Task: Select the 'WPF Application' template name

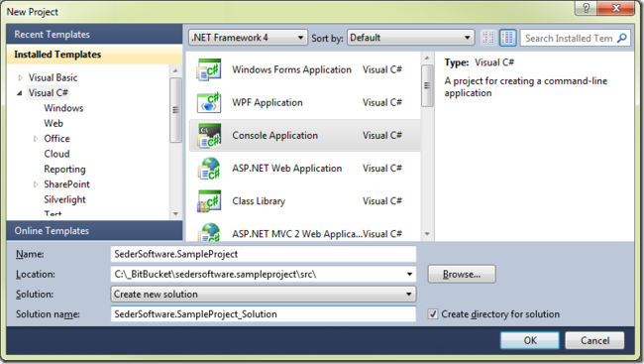Action: coord(267,102)
